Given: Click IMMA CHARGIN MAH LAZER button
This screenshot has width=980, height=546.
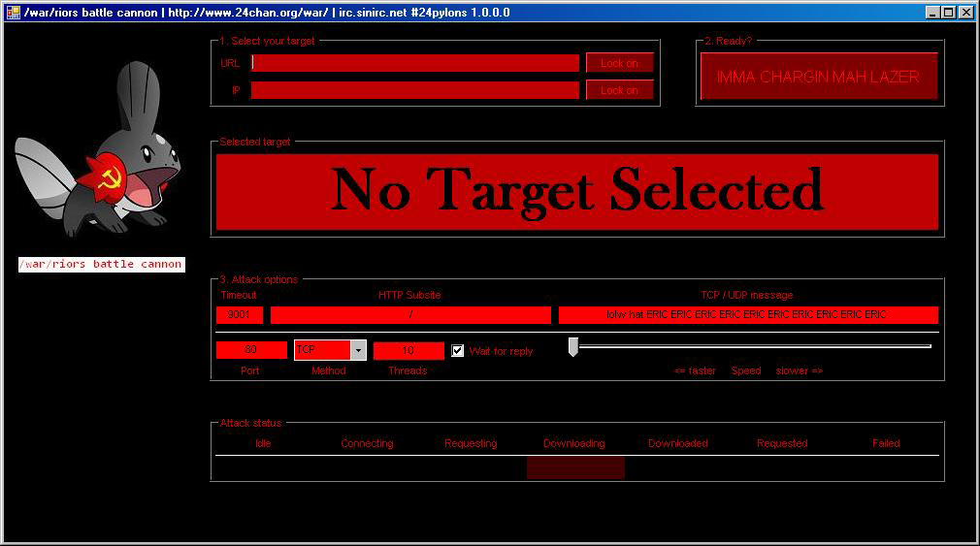Looking at the screenshot, I should [818, 77].
